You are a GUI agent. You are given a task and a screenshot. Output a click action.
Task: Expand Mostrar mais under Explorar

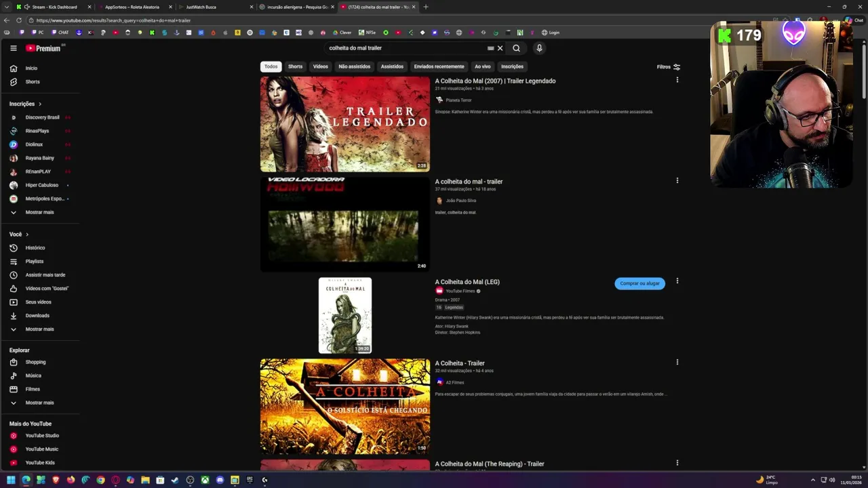coord(39,403)
